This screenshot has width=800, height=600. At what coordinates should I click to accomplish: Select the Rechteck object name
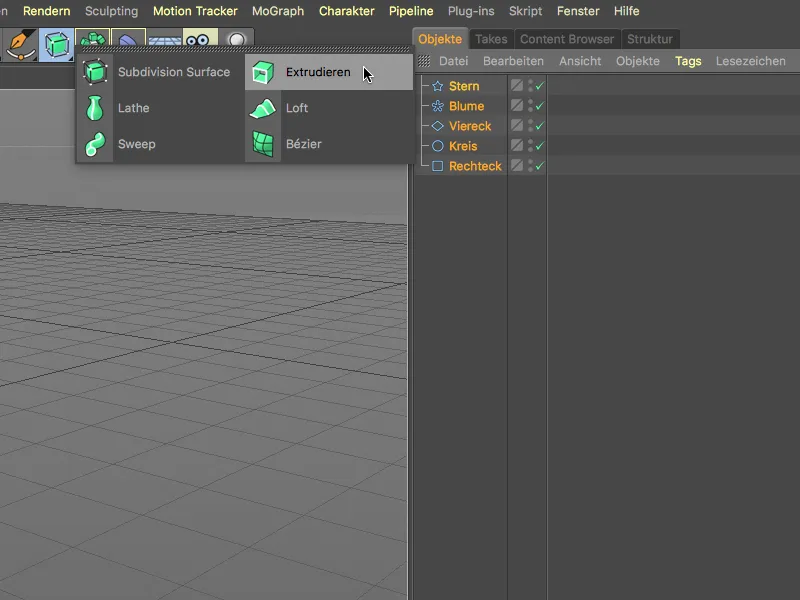point(475,166)
